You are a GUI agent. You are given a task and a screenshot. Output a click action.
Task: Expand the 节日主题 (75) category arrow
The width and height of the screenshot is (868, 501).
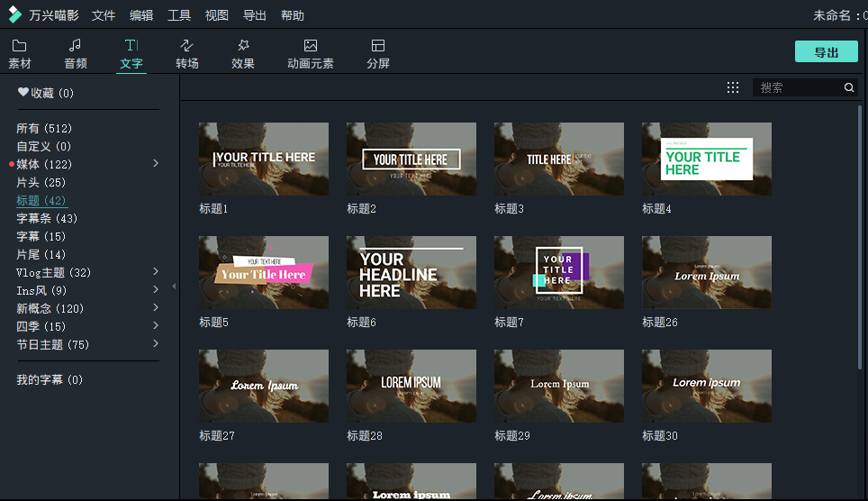pos(156,343)
